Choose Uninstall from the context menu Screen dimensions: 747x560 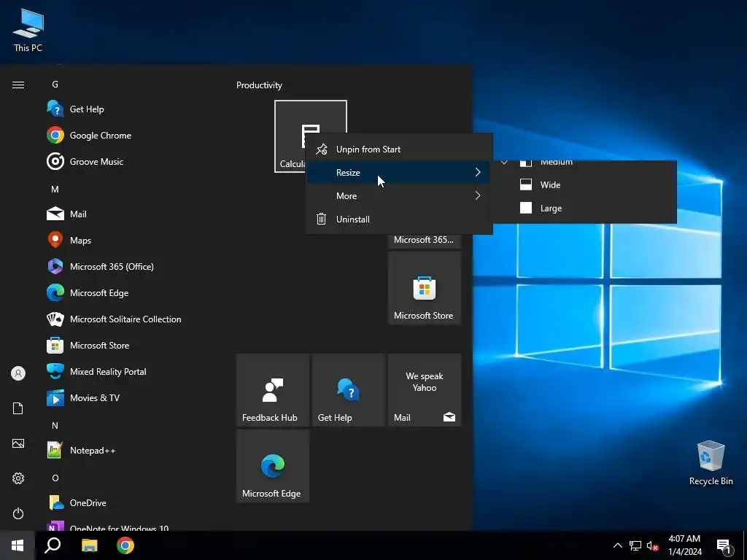click(399, 219)
